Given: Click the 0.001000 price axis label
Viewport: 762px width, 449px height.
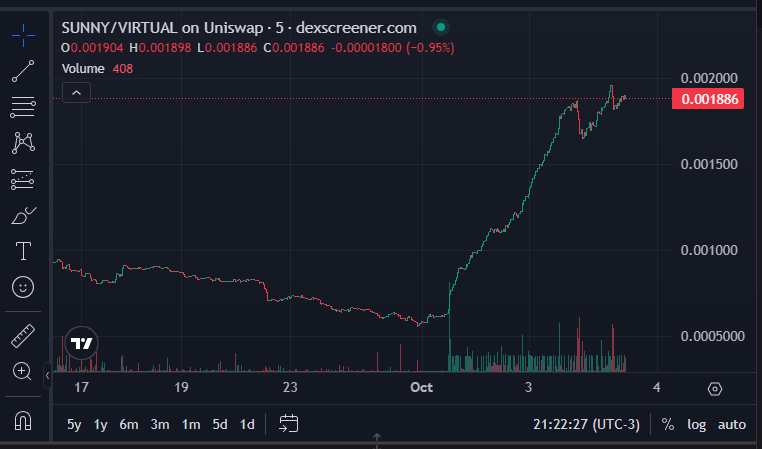Looking at the screenshot, I should pos(709,250).
